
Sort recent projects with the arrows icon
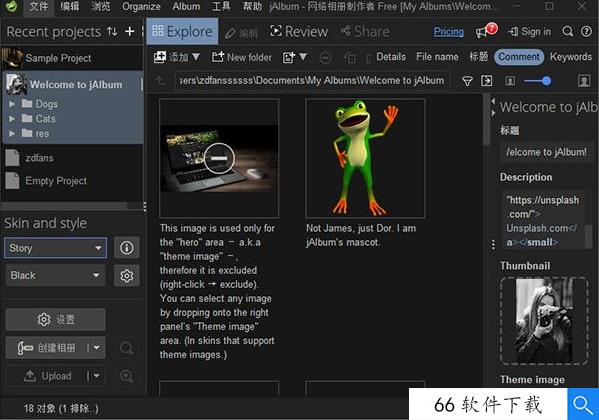[x=112, y=31]
